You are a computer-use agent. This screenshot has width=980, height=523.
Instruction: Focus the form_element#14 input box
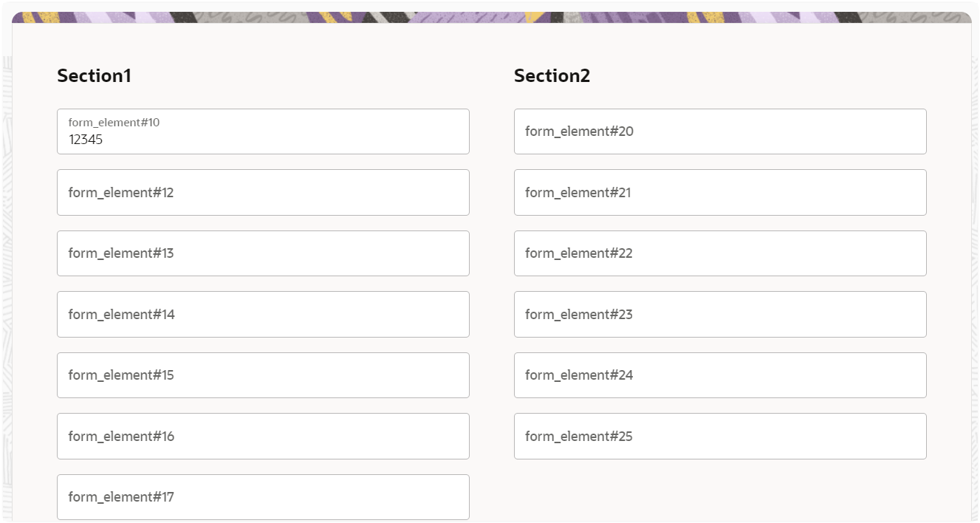click(263, 314)
